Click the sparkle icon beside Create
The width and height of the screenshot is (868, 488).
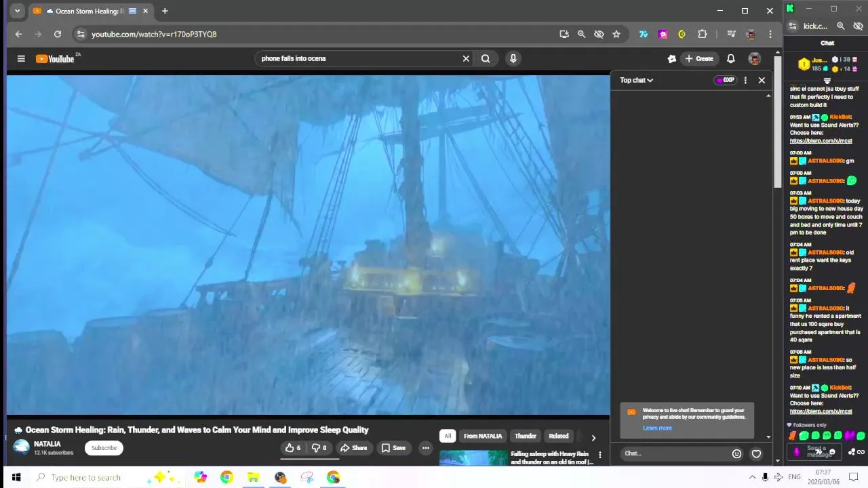coord(672,59)
